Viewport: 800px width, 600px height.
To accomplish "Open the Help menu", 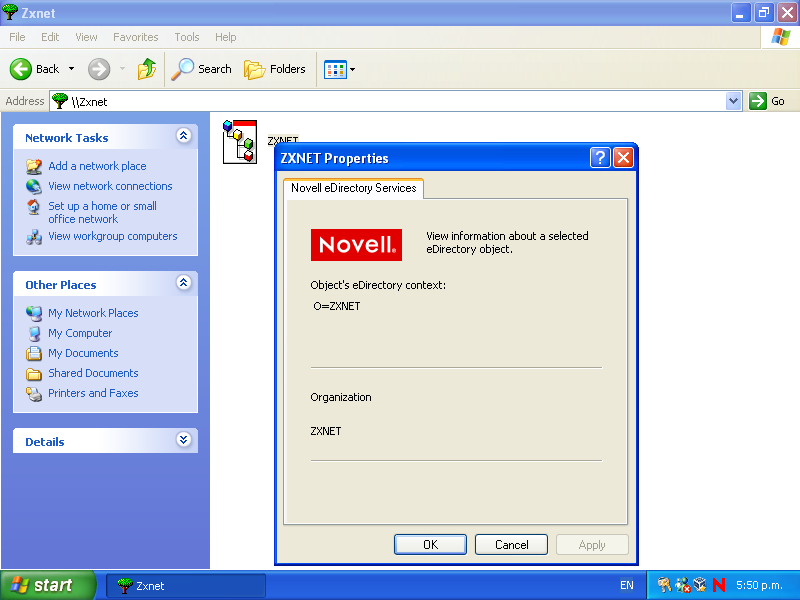I will (226, 37).
